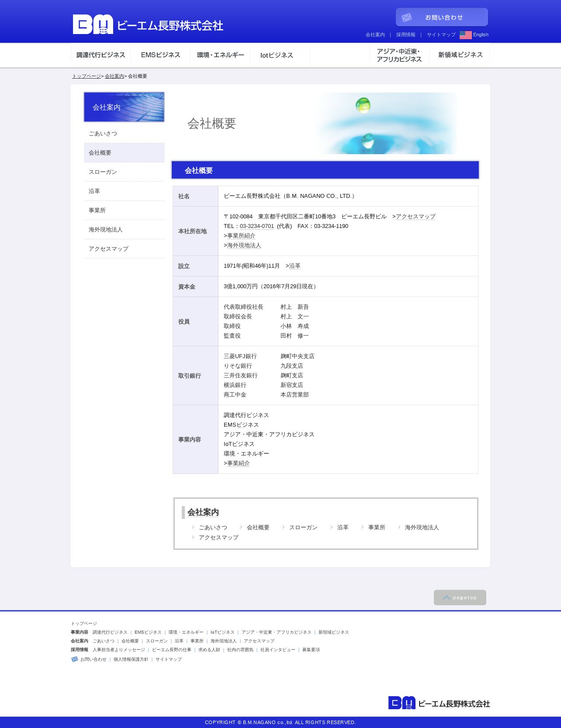561x728 pixels.
Task: Click footer link 社員インタビュー
Action: 278,650
